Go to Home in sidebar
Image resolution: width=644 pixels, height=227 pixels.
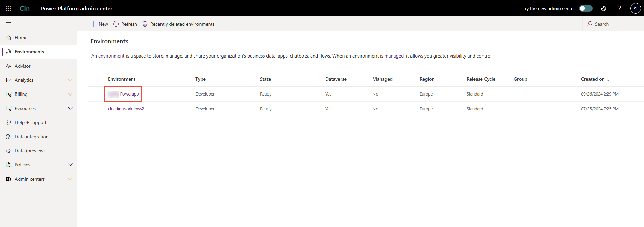tap(38, 38)
